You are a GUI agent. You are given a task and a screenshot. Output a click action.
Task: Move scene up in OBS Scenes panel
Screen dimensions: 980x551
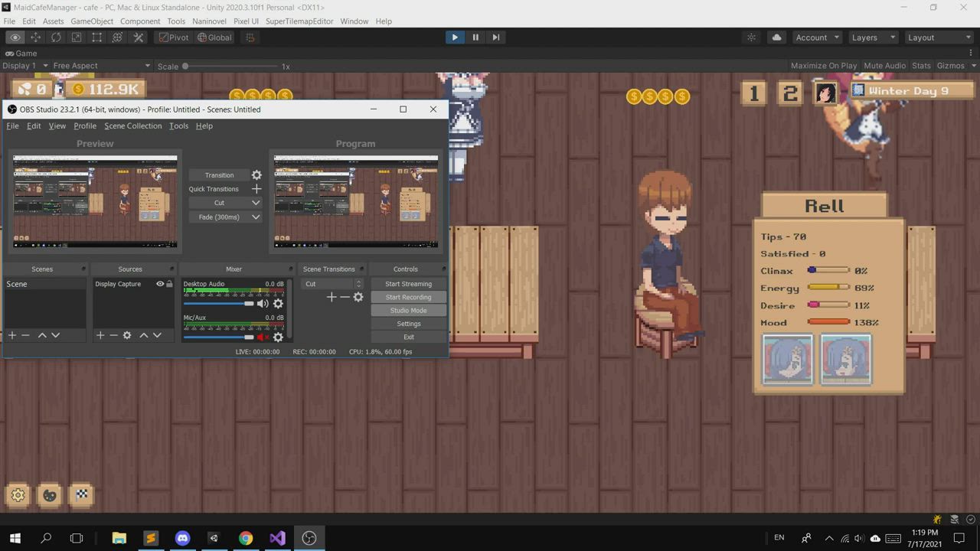(42, 335)
